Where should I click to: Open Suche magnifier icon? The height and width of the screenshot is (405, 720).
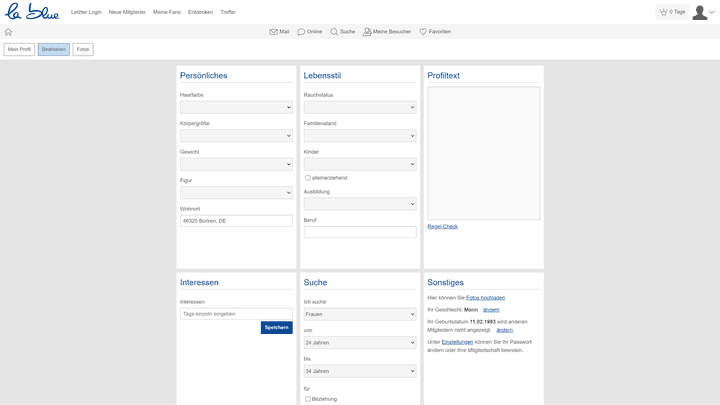tap(334, 32)
